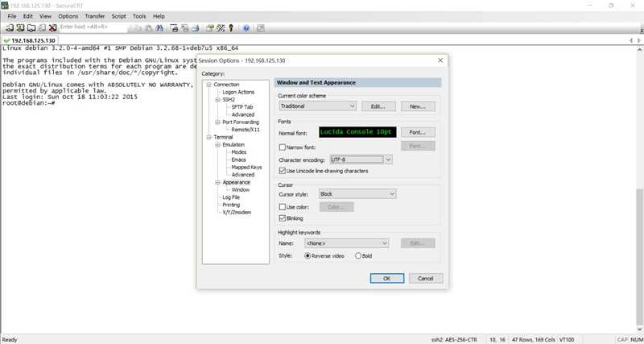Open the Cursor style dropdown
644x344 pixels.
pos(357,193)
